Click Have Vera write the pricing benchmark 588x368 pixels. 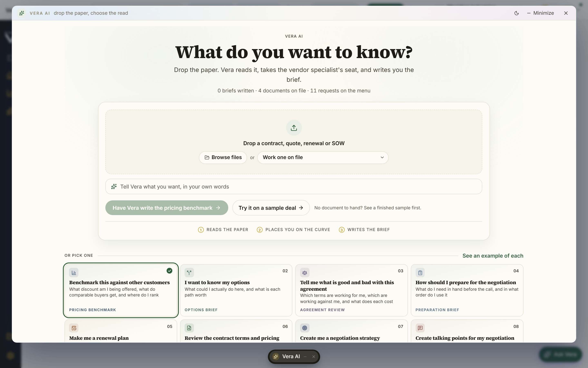[167, 208]
